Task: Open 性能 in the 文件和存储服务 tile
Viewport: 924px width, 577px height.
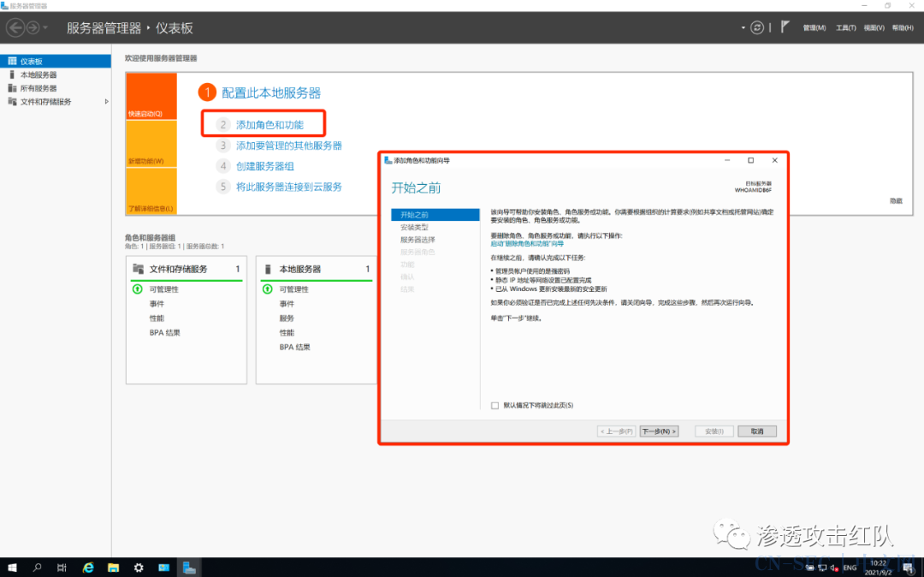Action: click(157, 318)
